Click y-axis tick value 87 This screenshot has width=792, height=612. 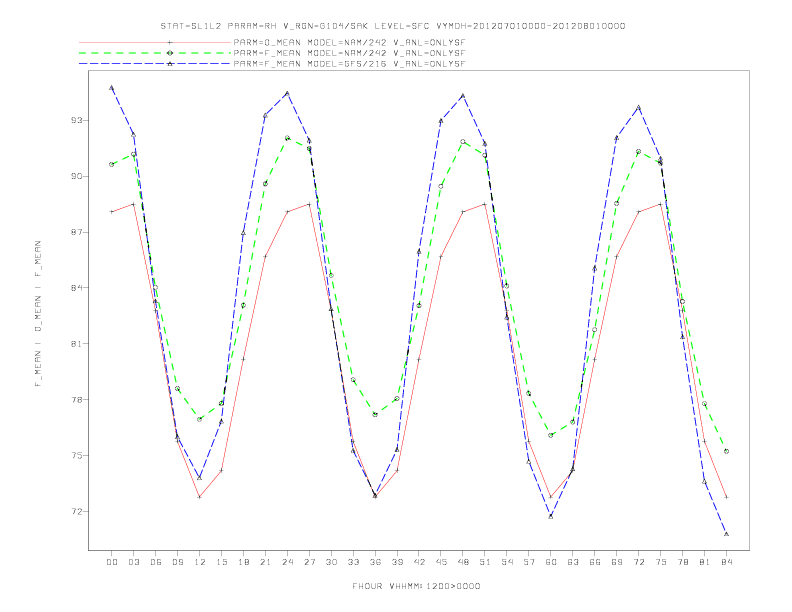point(77,232)
